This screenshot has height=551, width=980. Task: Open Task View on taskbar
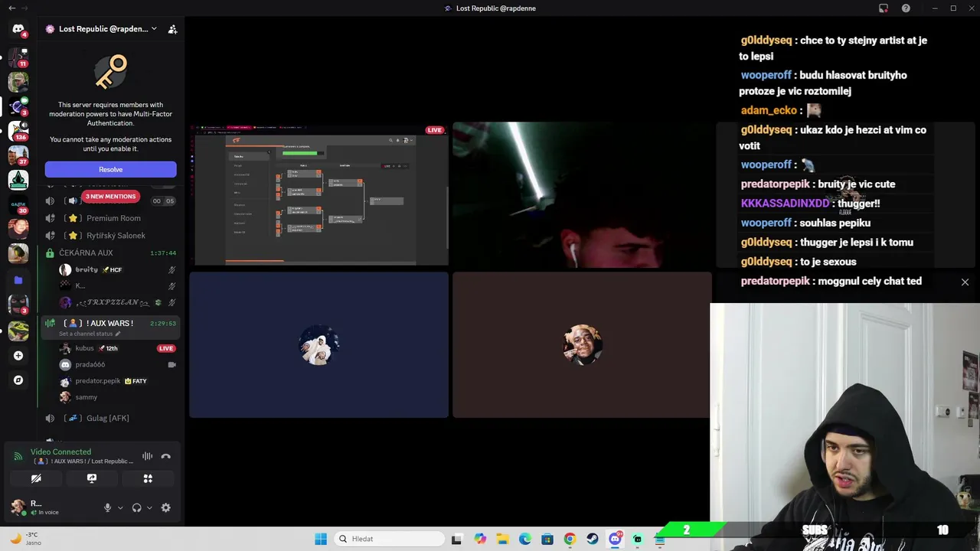457,539
